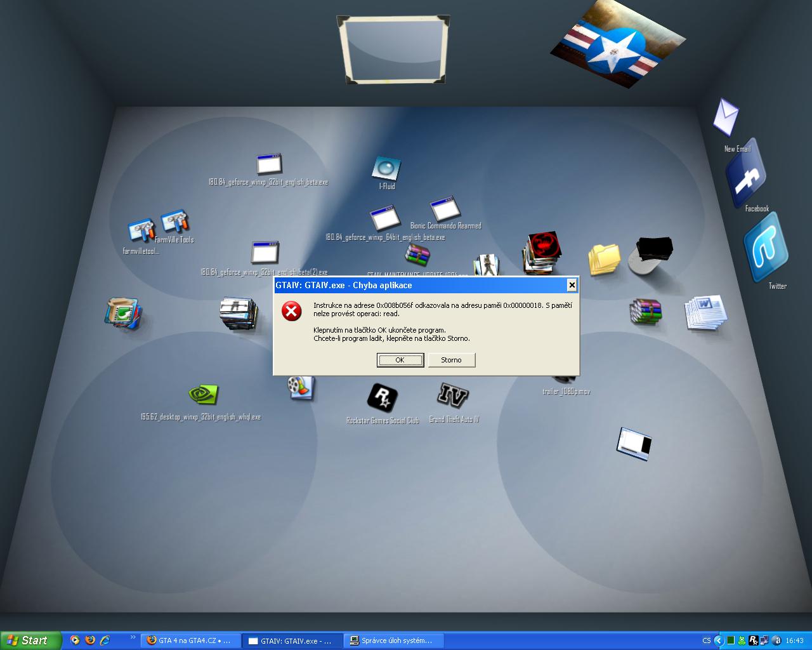Click OK to terminate GTAIV program
812x650 pixels.
[400, 360]
